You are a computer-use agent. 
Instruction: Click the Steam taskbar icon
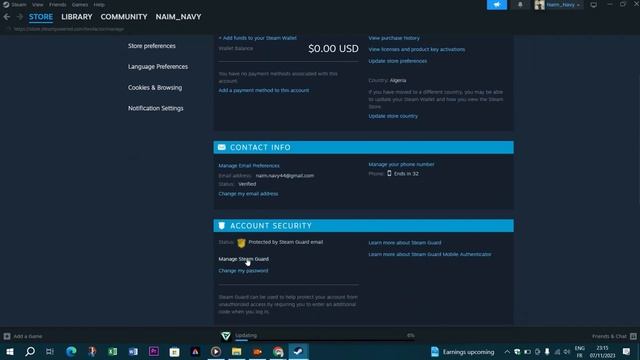298,351
